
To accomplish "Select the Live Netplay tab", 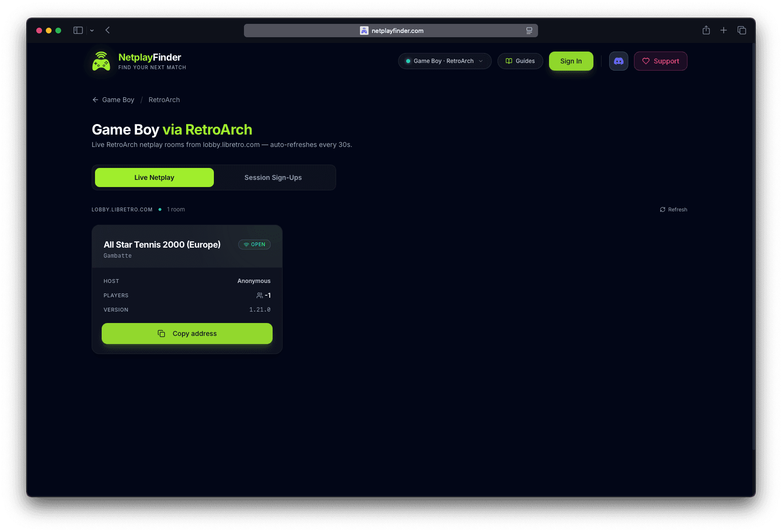I will (154, 177).
